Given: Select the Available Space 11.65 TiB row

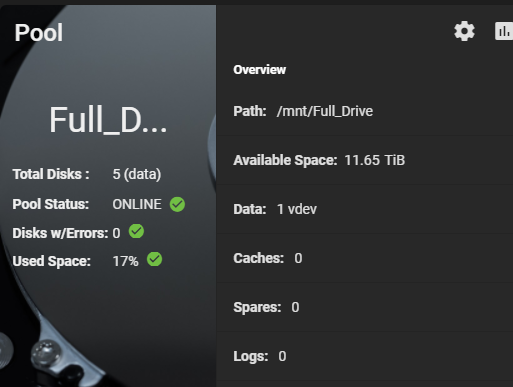Looking at the screenshot, I should (x=365, y=160).
